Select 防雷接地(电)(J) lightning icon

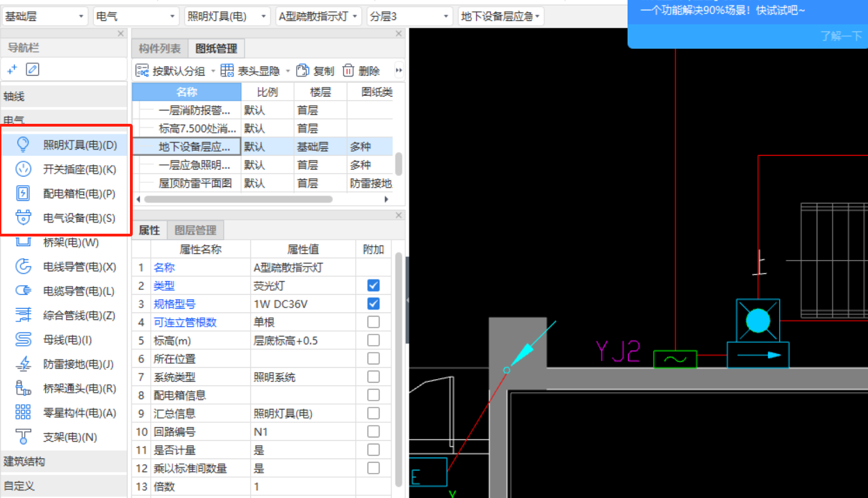[x=23, y=364]
